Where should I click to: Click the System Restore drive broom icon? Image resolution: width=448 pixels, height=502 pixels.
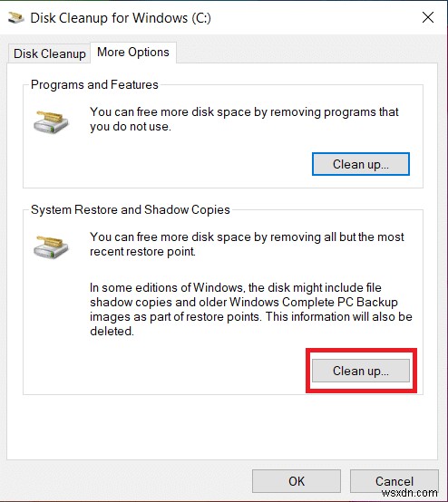[51, 246]
